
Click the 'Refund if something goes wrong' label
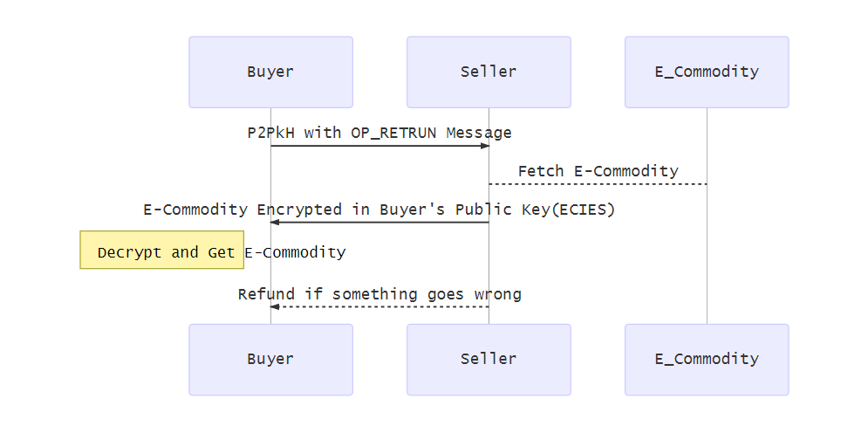point(379,294)
